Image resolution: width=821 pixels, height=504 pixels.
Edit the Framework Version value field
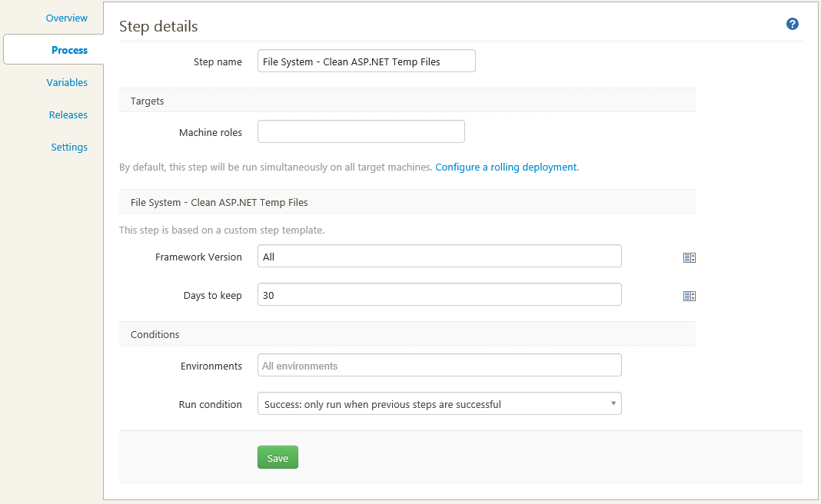tap(439, 256)
